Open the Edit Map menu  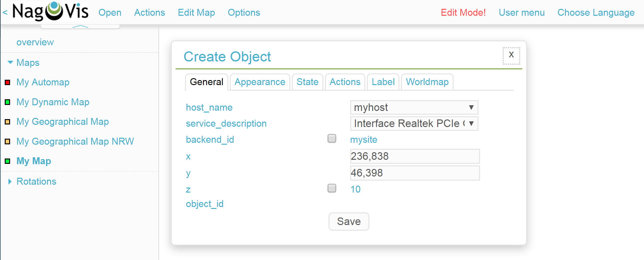(196, 13)
